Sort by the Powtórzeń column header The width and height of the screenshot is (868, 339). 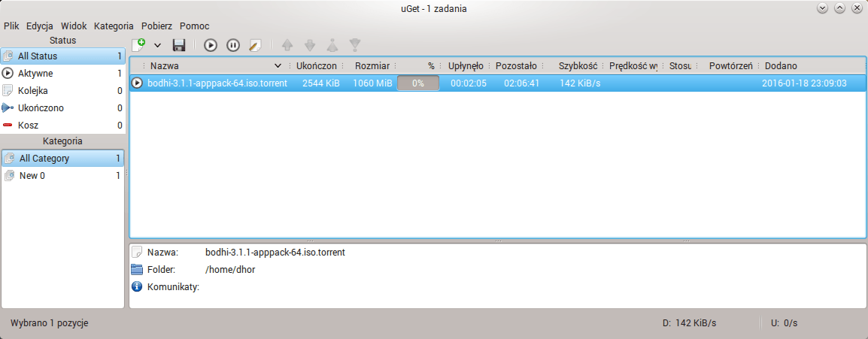(x=728, y=66)
